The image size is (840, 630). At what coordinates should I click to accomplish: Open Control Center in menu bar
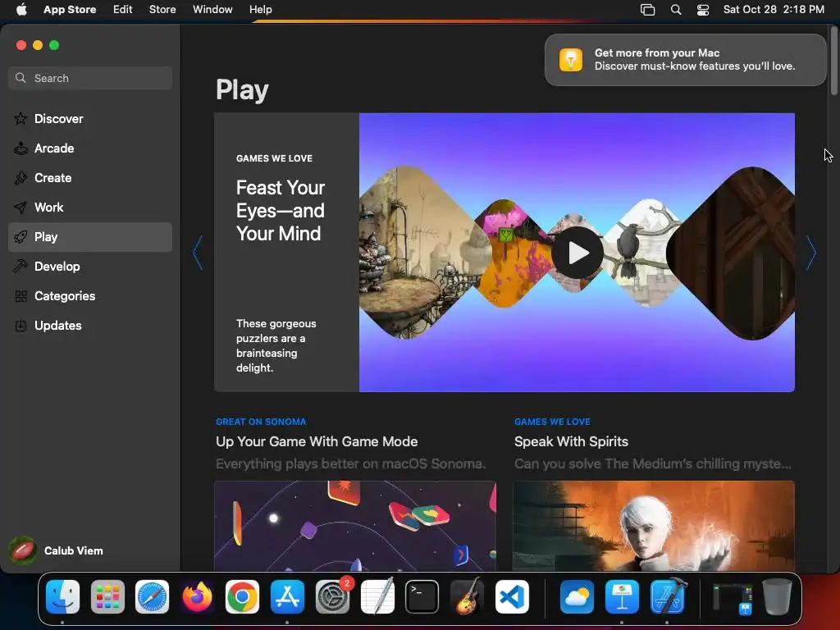pyautogui.click(x=703, y=10)
